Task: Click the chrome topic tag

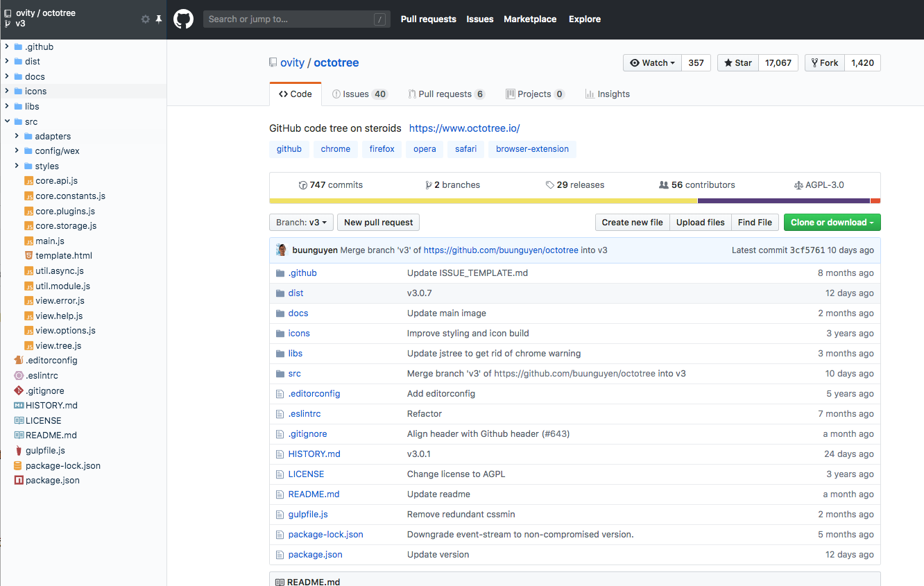Action: tap(336, 149)
